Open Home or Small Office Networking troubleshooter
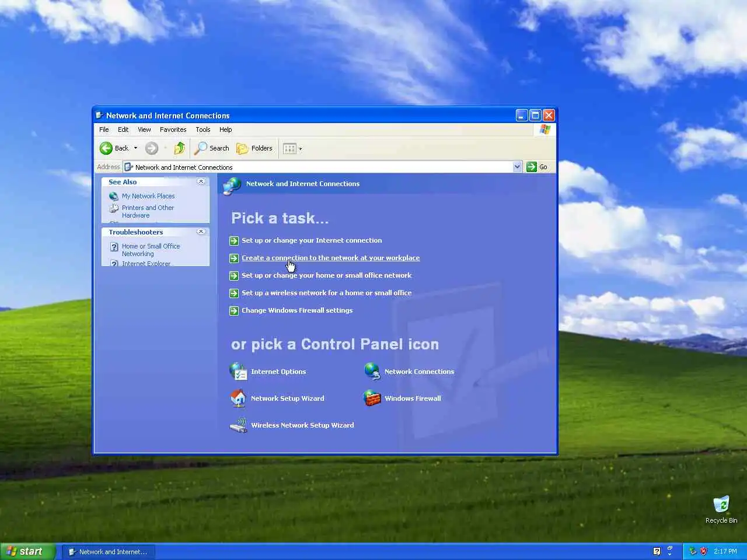The image size is (747, 560). (x=151, y=250)
